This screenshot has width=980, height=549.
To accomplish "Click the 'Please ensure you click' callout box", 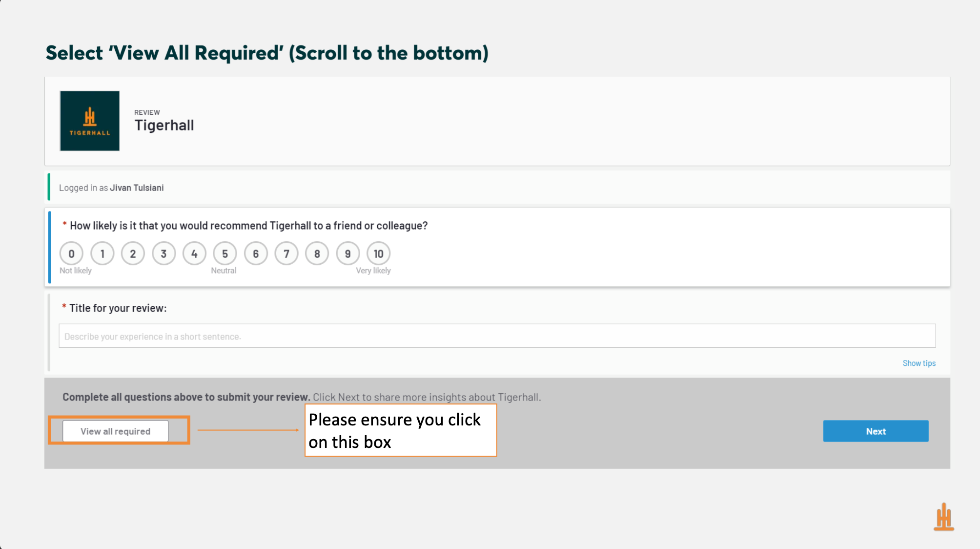I will (401, 430).
